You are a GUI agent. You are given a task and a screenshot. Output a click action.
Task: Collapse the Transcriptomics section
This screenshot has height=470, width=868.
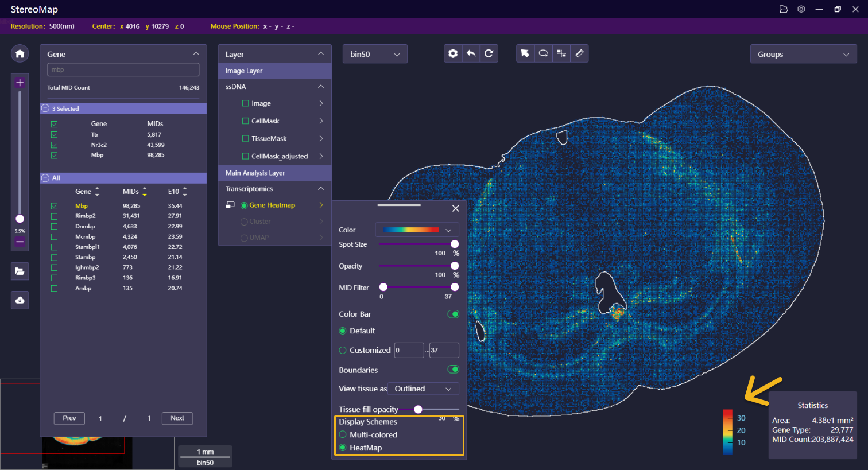321,189
